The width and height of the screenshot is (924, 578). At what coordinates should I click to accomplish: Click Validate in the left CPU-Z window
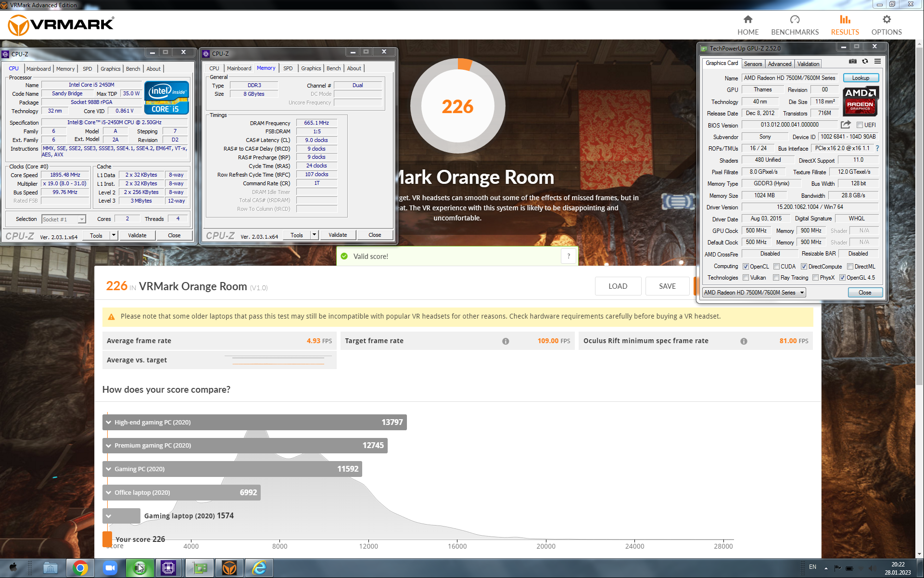[137, 235]
